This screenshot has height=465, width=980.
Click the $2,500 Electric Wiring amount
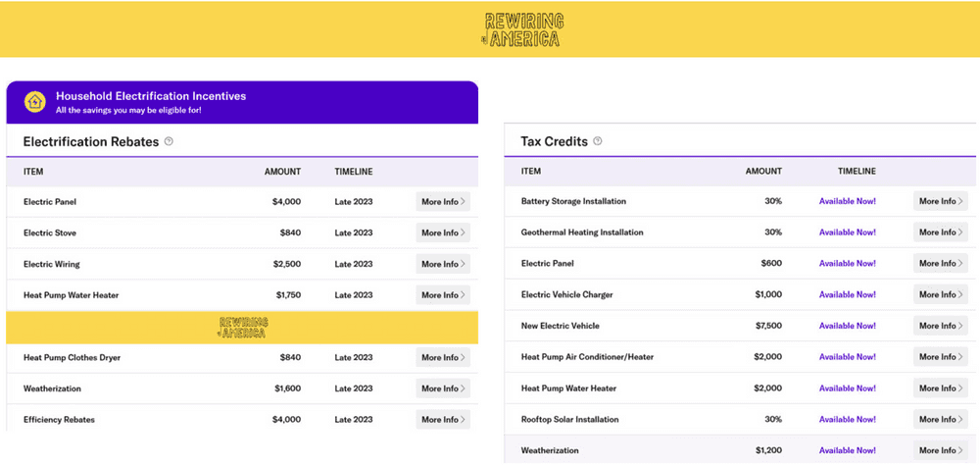[x=287, y=264]
